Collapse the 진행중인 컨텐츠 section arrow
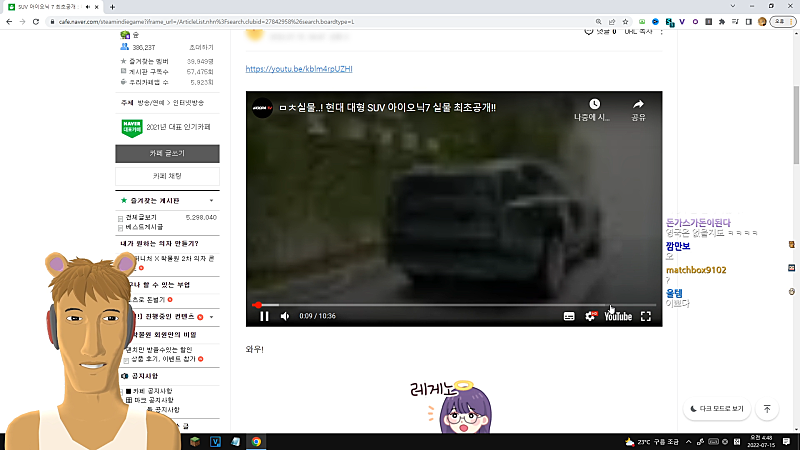Viewport: 800px width, 450px height. [211, 317]
